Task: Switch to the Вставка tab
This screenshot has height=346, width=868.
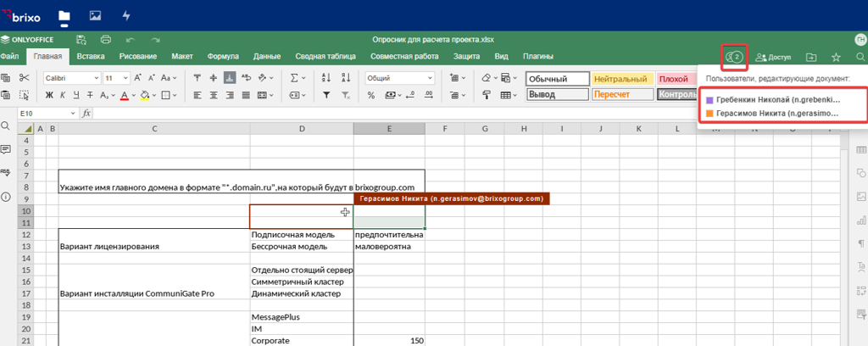Action: (91, 56)
